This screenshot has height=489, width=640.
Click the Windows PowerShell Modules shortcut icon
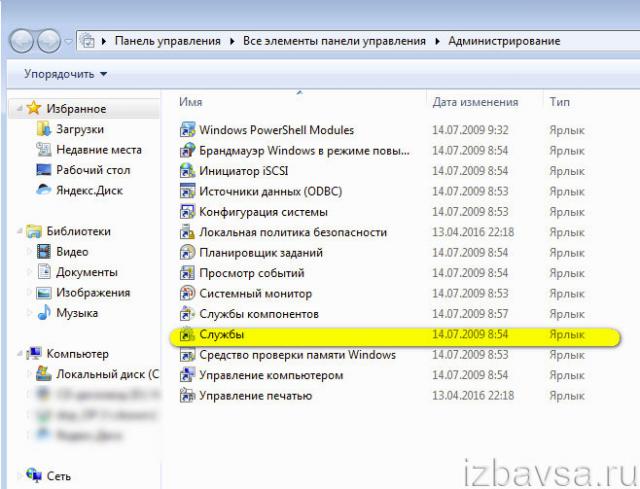(187, 130)
